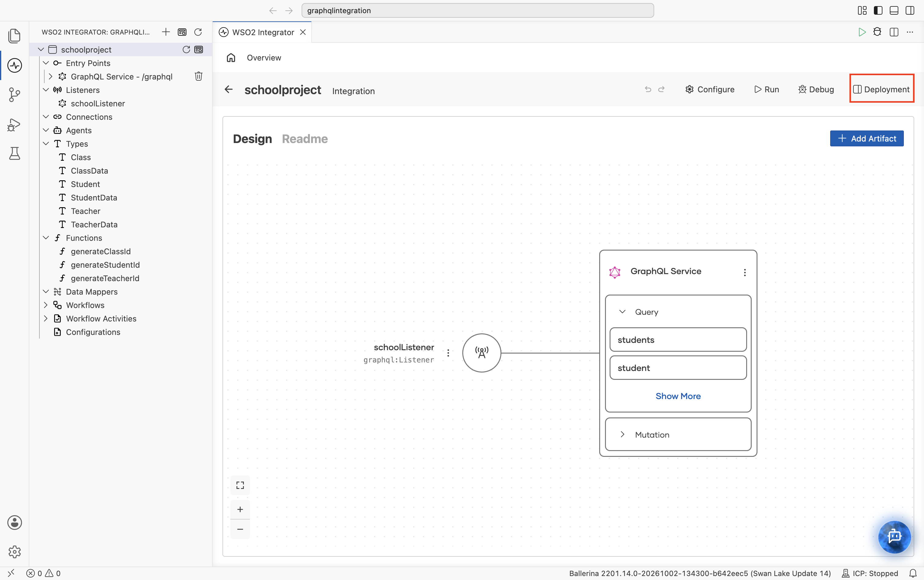This screenshot has height=580, width=924.
Task: Expand the Mutation section in GraphQL Service
Action: pyautogui.click(x=622, y=434)
